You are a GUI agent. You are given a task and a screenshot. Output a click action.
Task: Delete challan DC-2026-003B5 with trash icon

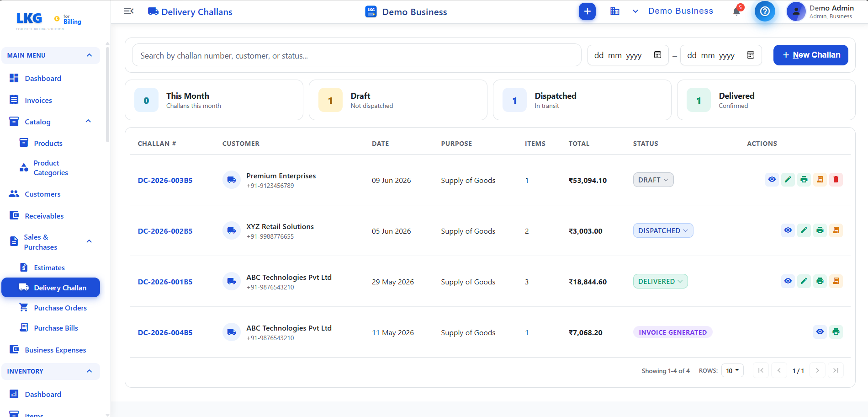tap(836, 180)
